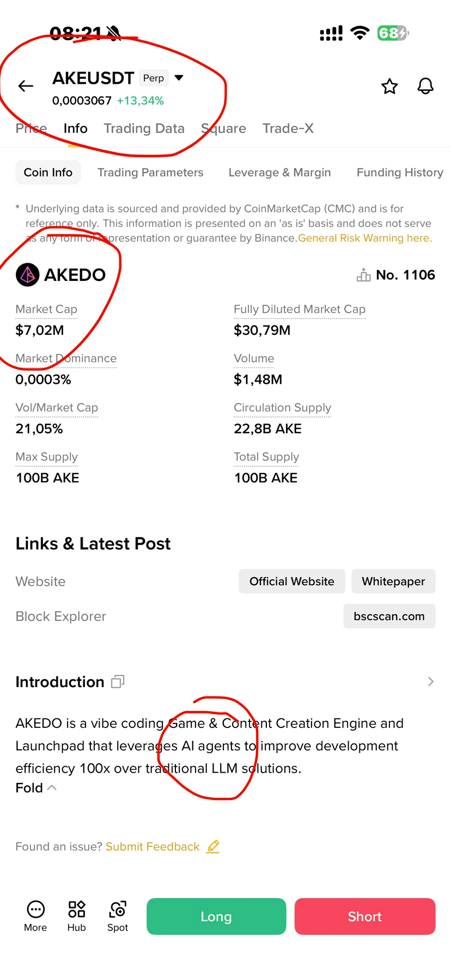Add AKEUSDT to favorites with star icon

click(x=389, y=86)
